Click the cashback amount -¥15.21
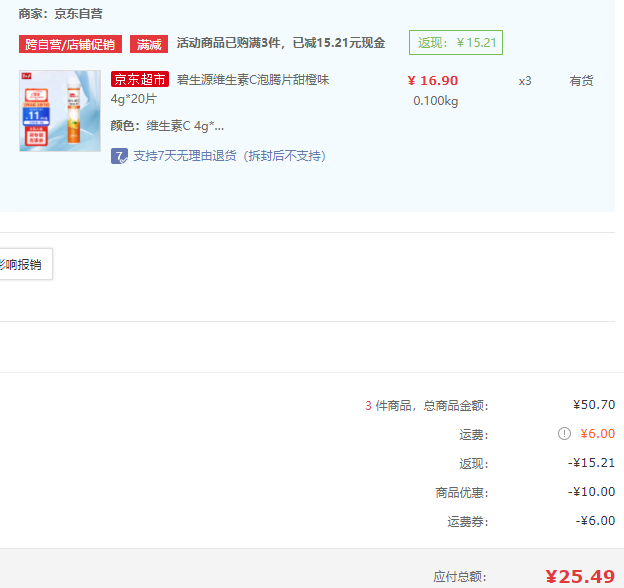The image size is (624, 588). point(591,463)
